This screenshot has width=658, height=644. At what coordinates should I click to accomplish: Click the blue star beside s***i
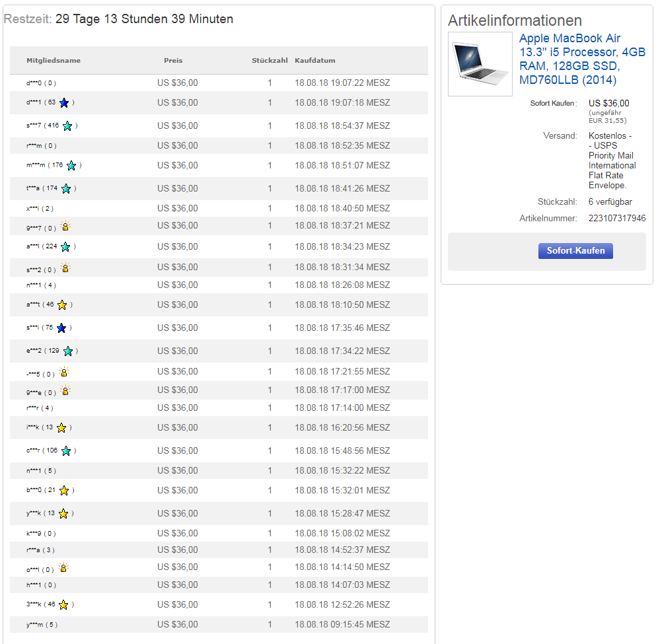point(61,328)
